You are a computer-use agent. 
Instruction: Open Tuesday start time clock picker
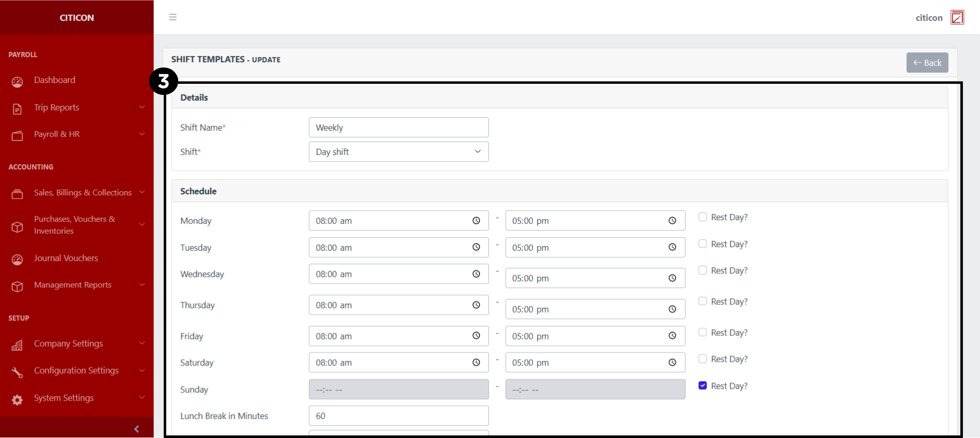point(476,247)
